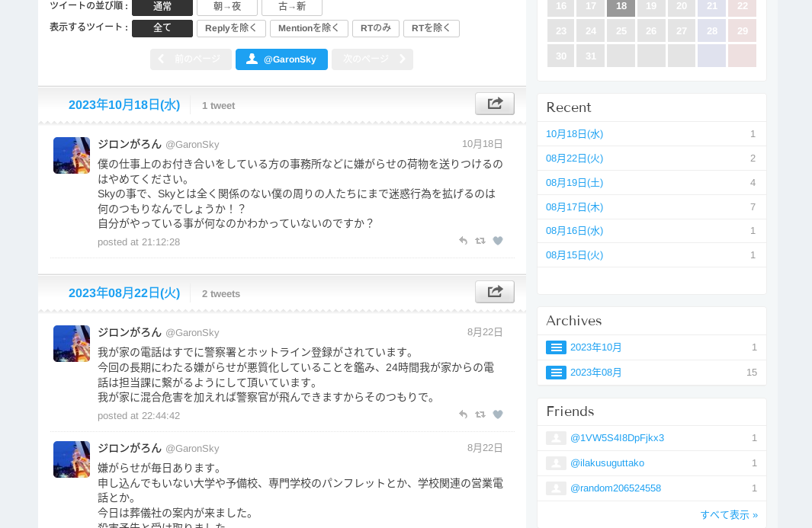Select day 18 in the calendar
The height and width of the screenshot is (528, 812).
coord(621,7)
